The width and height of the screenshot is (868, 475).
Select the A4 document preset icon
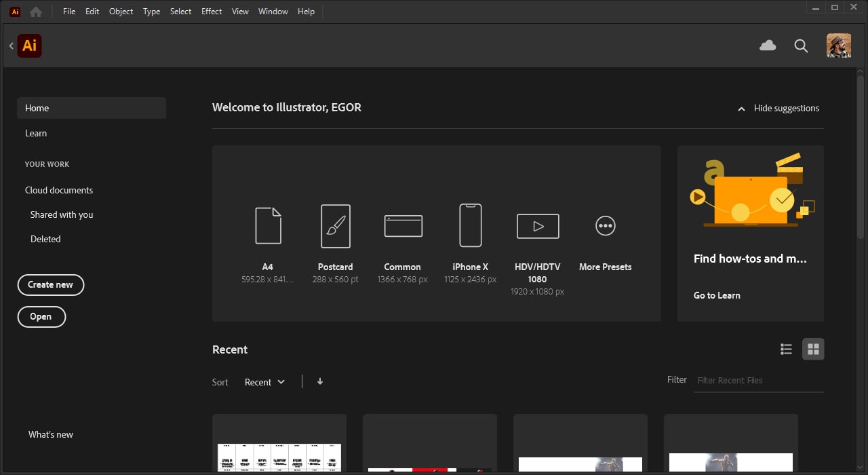coord(268,225)
